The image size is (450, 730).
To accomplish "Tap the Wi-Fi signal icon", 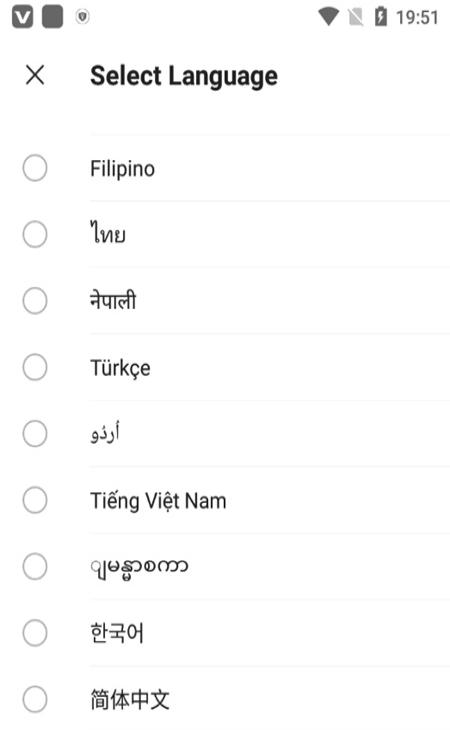I will pos(329,17).
